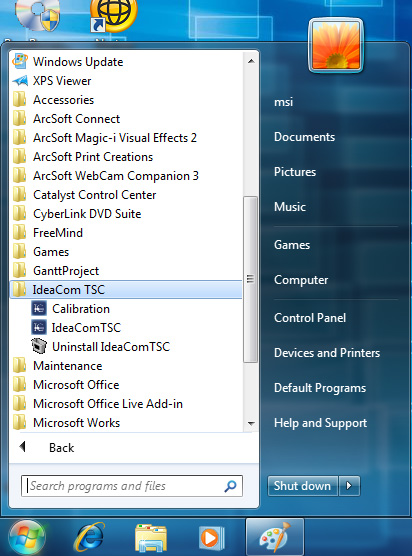Screen dimensions: 412x556
Task: Click the ArcSoft Print Creations folder icon
Action: (20, 157)
